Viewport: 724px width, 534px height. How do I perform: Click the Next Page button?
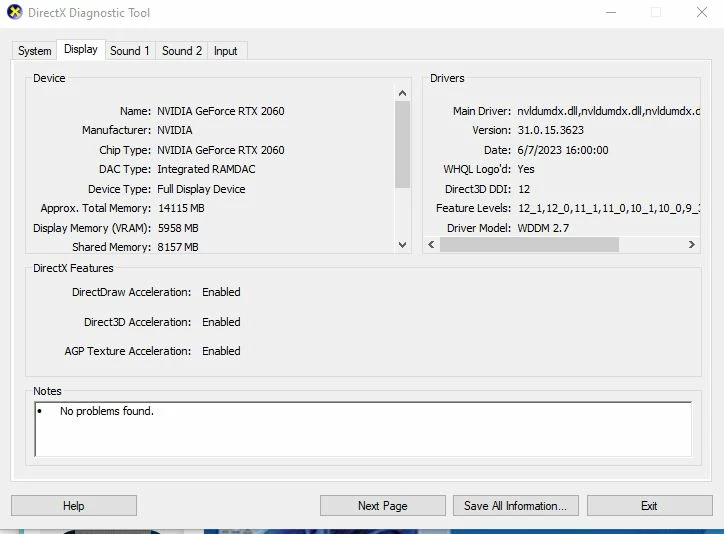point(383,506)
